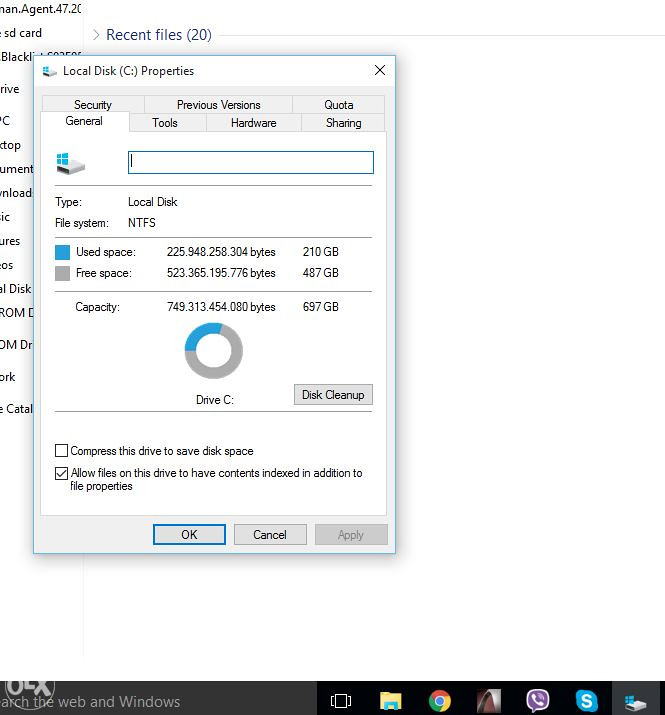Switch to the Hardware tab

[254, 123]
